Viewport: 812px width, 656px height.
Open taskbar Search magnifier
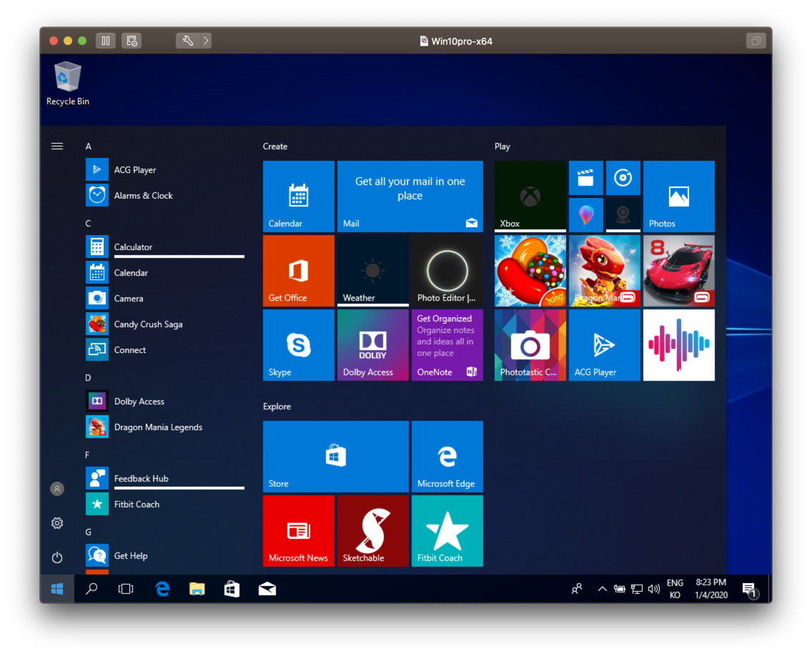pos(91,589)
